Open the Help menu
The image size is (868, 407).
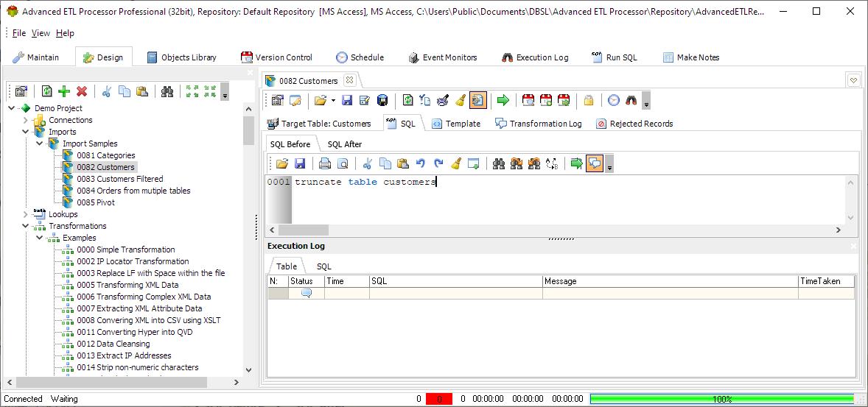click(x=65, y=33)
